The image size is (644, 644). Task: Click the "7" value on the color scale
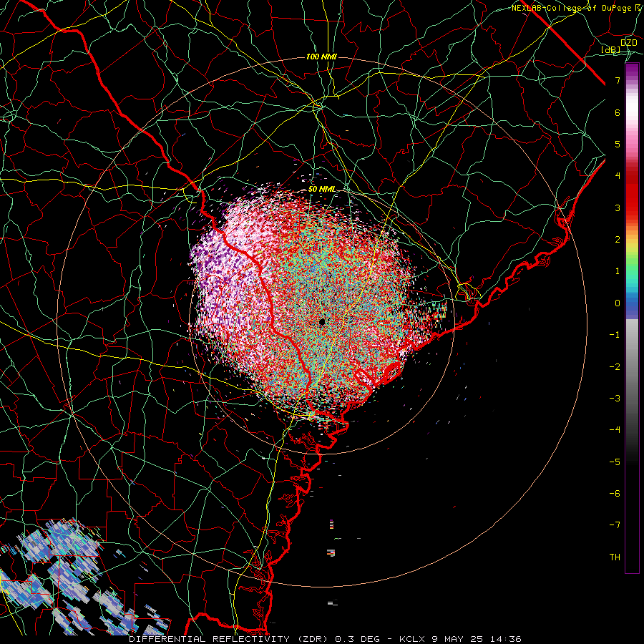pyautogui.click(x=618, y=80)
